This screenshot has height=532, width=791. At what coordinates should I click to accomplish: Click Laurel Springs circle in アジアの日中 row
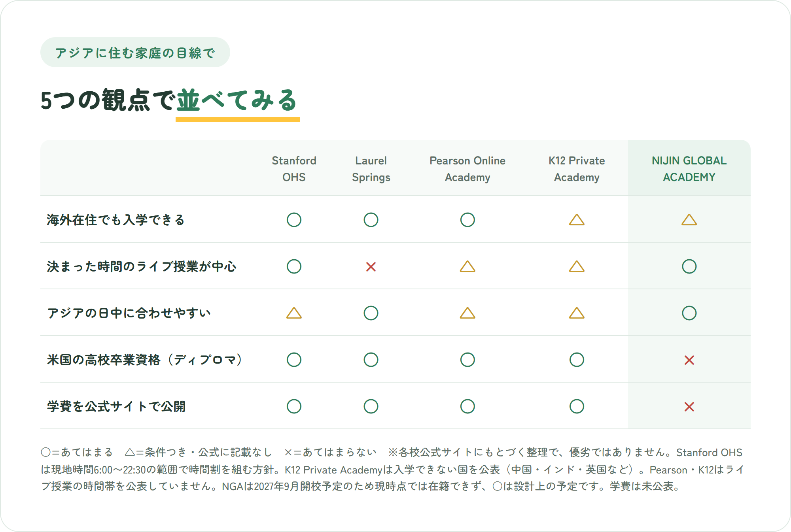click(371, 313)
